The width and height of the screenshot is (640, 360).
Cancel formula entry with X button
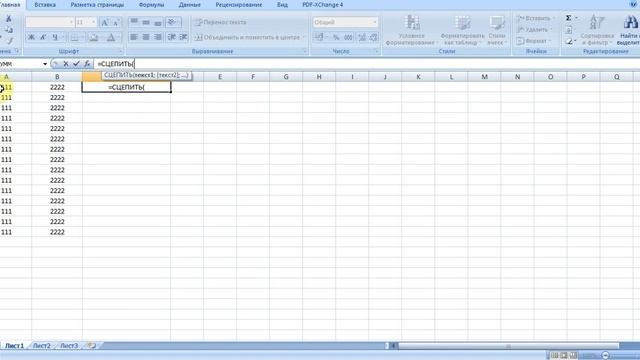coord(66,64)
